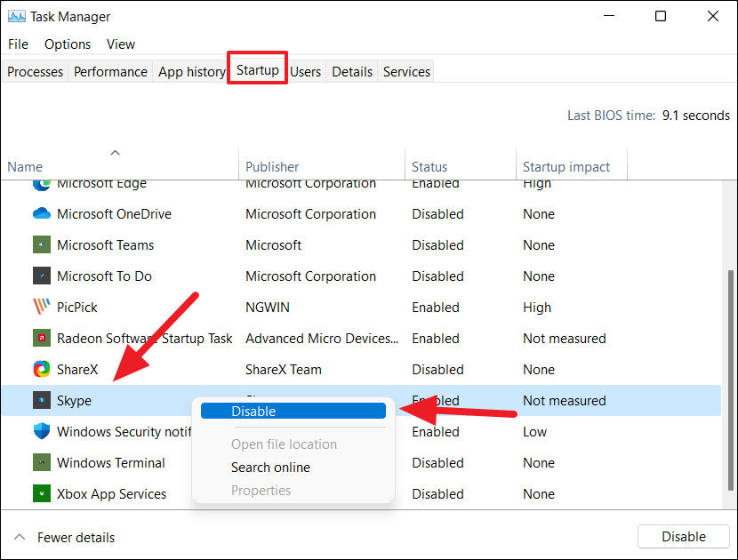The height and width of the screenshot is (560, 738).
Task: Click the ShareX colorful icon
Action: 42,369
